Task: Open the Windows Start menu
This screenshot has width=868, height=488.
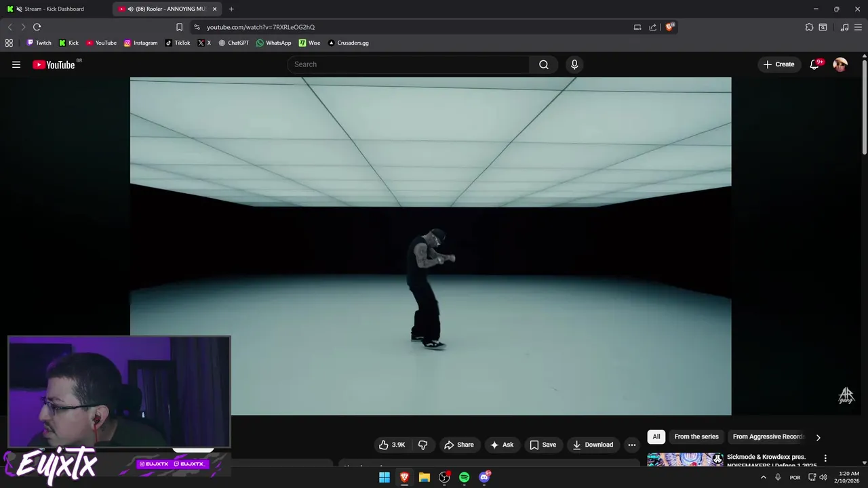Action: (384, 477)
